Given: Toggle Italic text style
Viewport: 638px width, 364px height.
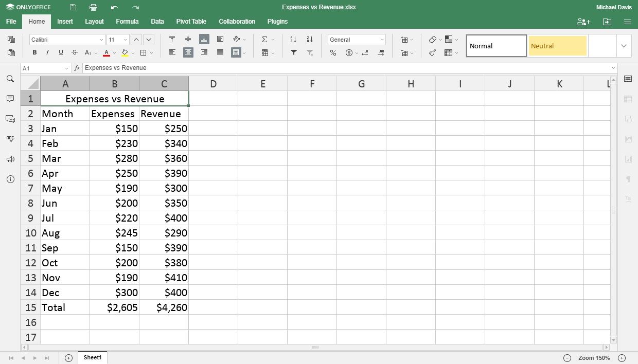Looking at the screenshot, I should (48, 52).
